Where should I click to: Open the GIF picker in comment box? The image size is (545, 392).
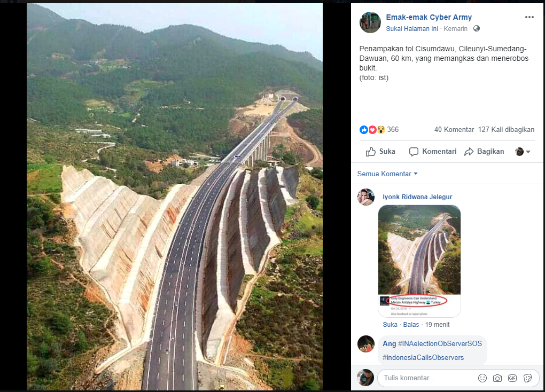512,378
